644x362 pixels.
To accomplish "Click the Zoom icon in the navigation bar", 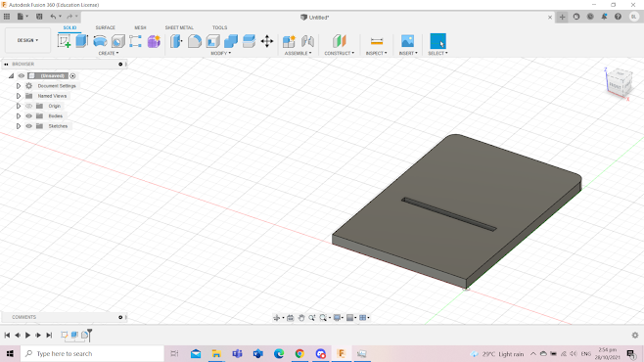I will tap(312, 318).
